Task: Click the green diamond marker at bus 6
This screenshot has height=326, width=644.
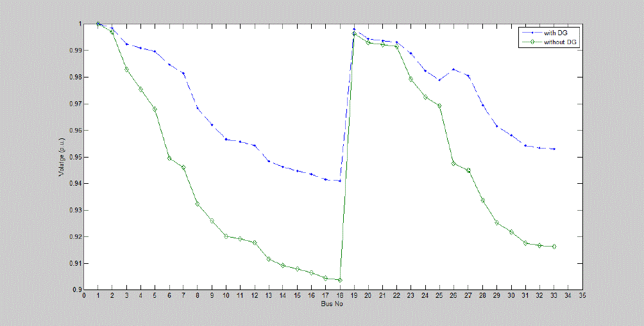Action: coord(169,158)
